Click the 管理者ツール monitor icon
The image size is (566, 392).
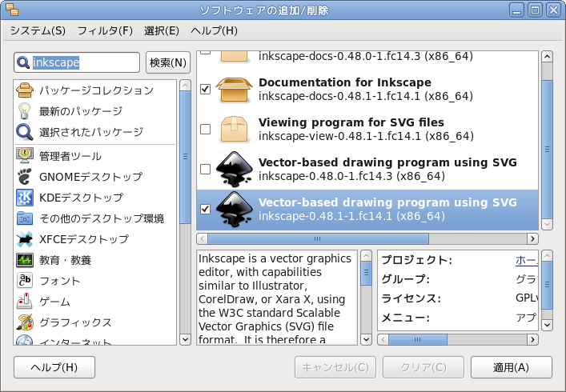25,155
